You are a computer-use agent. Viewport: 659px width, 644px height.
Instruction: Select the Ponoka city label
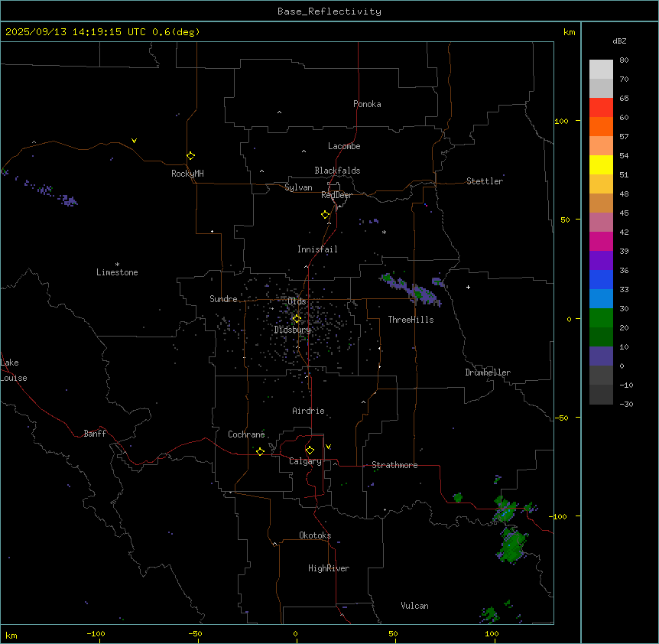[x=367, y=104]
